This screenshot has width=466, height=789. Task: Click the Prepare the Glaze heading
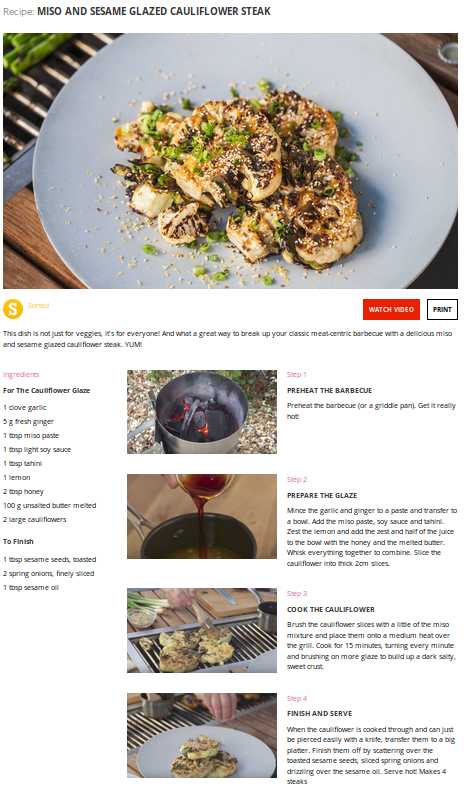coord(322,495)
